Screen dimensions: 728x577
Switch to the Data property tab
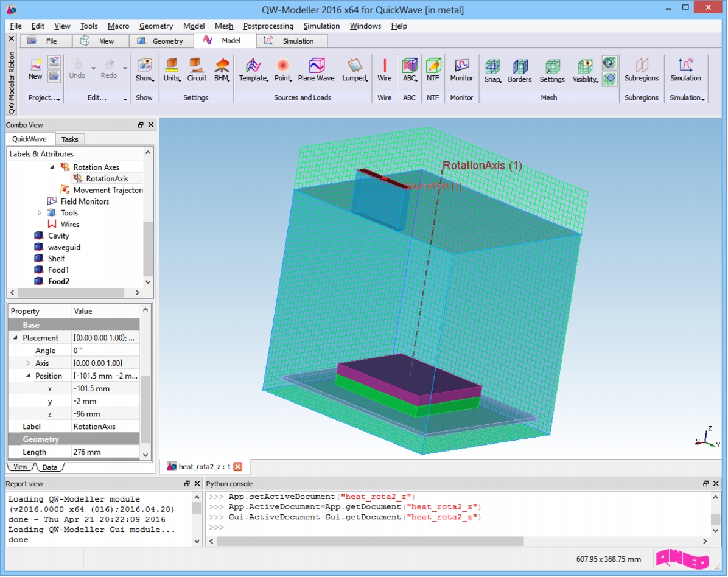[50, 467]
